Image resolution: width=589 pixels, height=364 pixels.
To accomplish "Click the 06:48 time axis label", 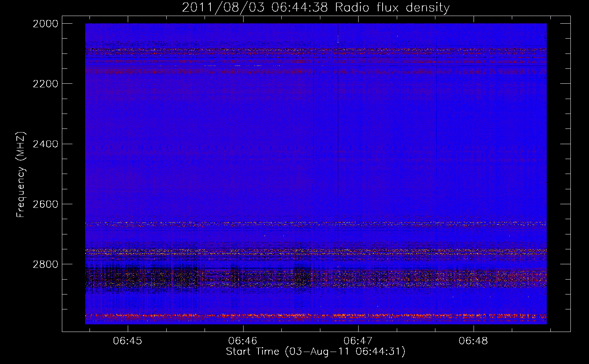I will [x=473, y=341].
